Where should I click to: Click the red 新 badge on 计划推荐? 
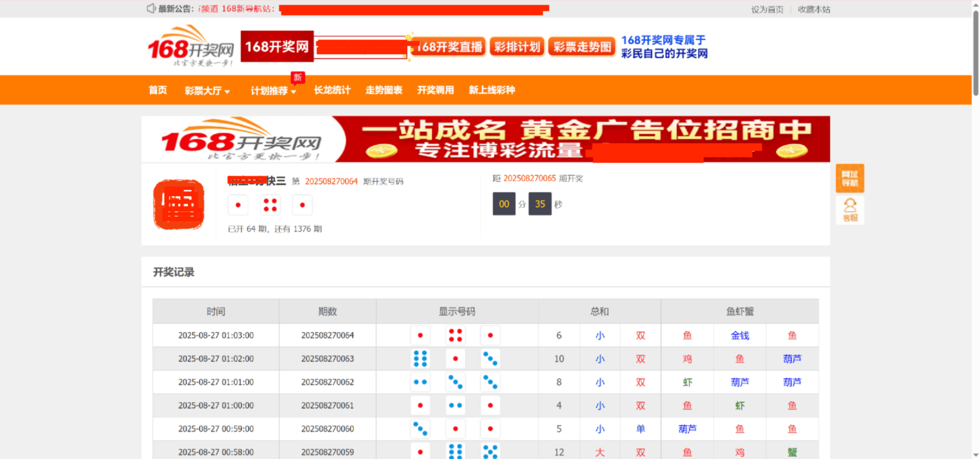click(297, 77)
